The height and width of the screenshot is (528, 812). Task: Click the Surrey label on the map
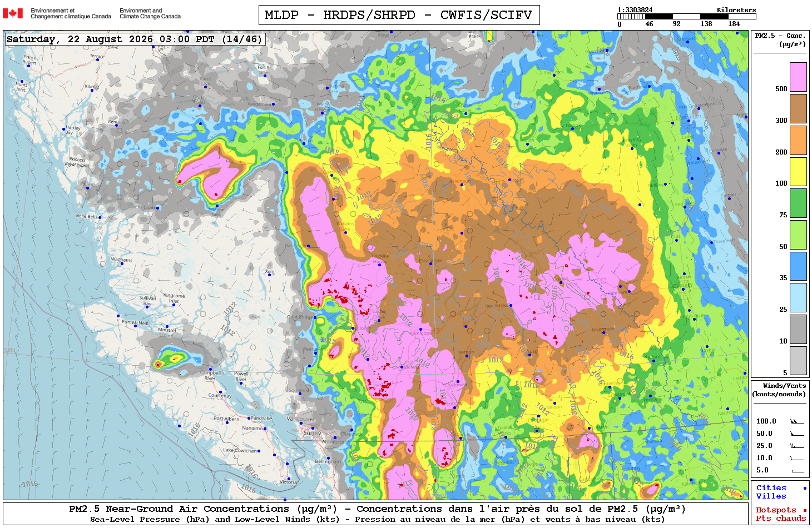312,432
